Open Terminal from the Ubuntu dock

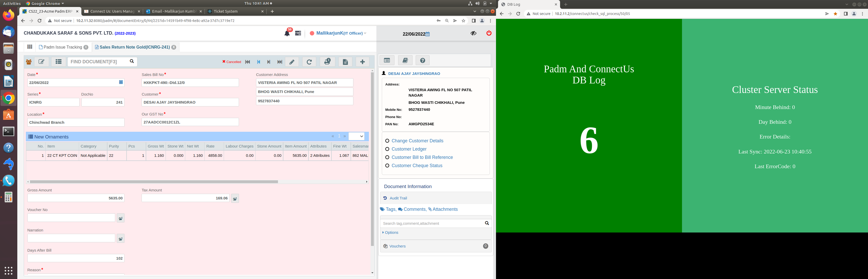tap(9, 131)
